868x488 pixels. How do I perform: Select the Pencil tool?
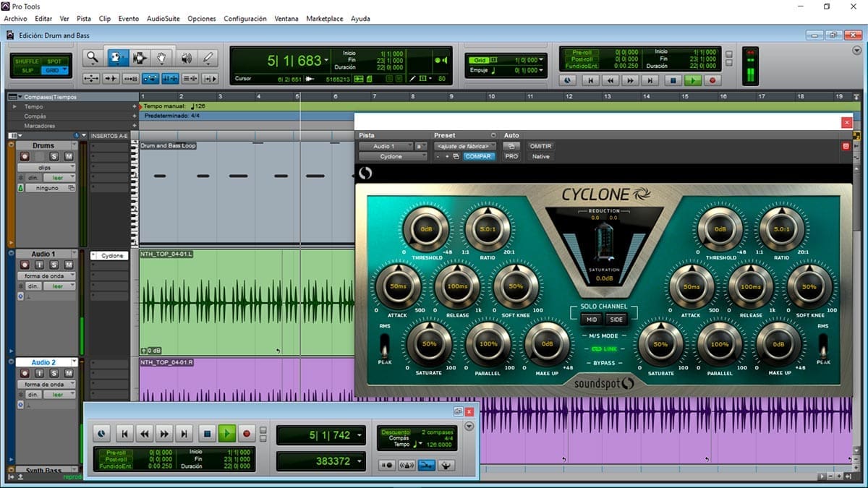[208, 57]
